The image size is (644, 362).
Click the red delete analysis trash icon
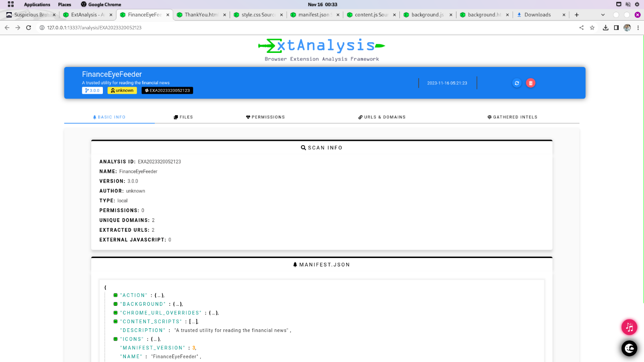click(530, 83)
